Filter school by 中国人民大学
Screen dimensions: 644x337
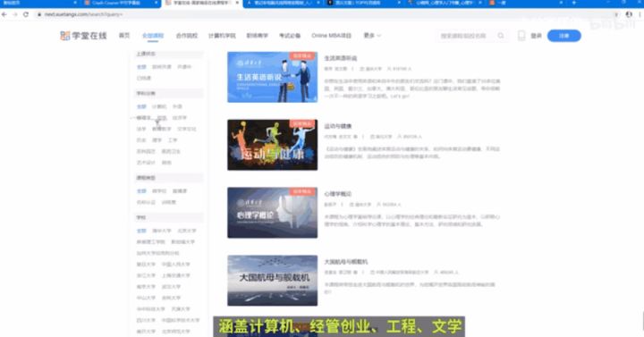pos(176,265)
